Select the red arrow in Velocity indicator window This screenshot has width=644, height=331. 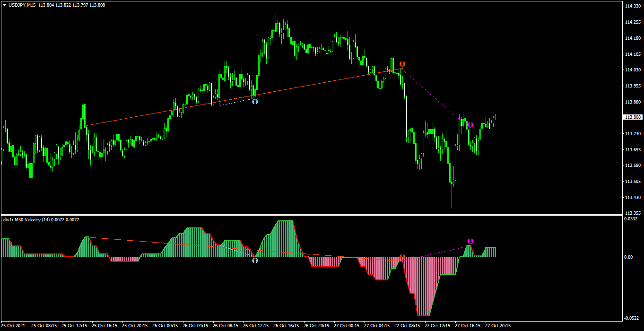pyautogui.click(x=402, y=257)
